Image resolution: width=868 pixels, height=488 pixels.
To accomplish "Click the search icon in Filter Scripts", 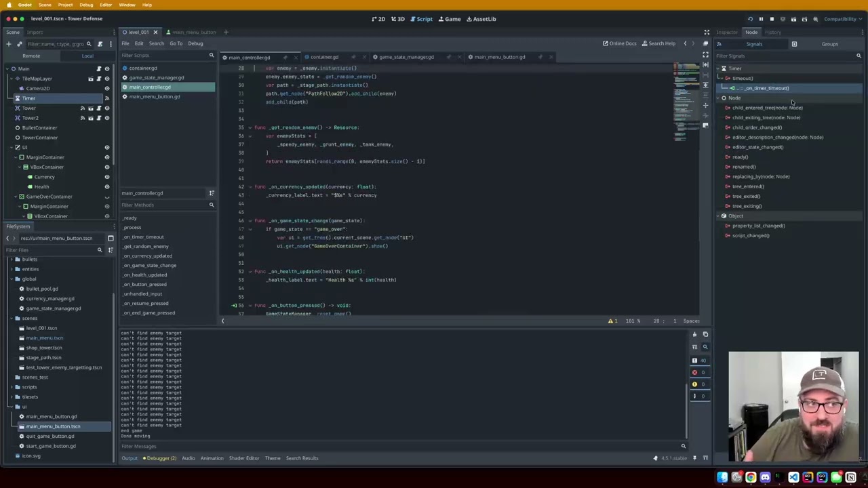I will click(x=211, y=56).
